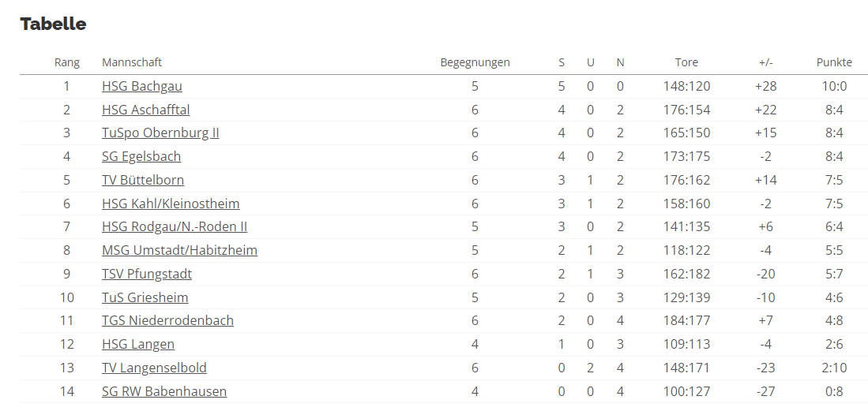This screenshot has width=868, height=411.
Task: Open HSG Kahl/Kleinostheim team link
Action: (171, 204)
